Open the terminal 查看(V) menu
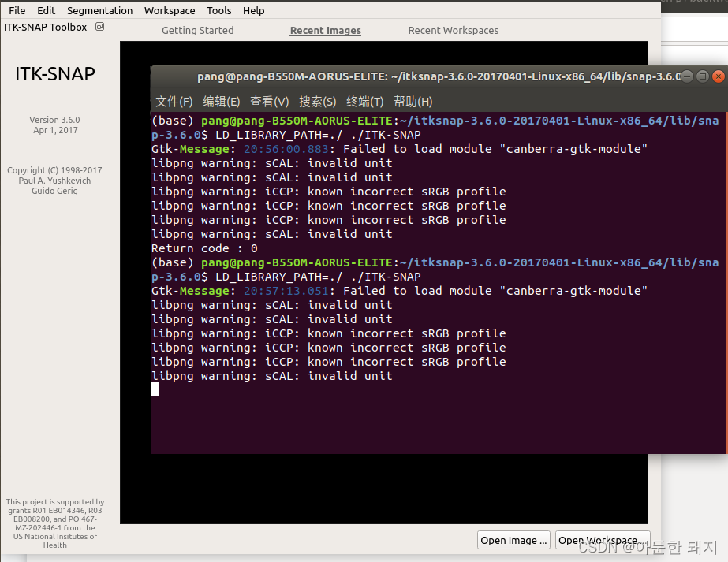728x562 pixels. 269,101
